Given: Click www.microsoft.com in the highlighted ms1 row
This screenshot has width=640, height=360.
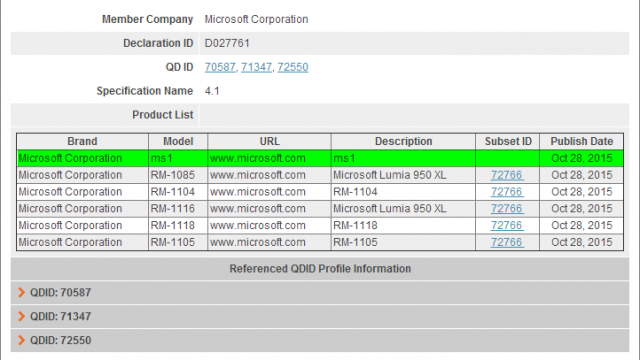Looking at the screenshot, I should click(x=258, y=158).
